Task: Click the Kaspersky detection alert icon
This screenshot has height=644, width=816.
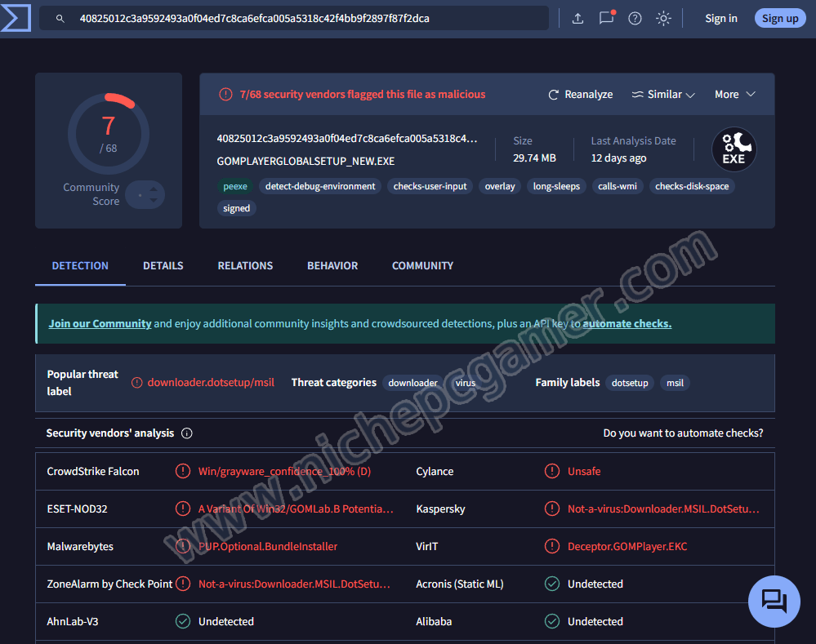Action: coord(551,509)
